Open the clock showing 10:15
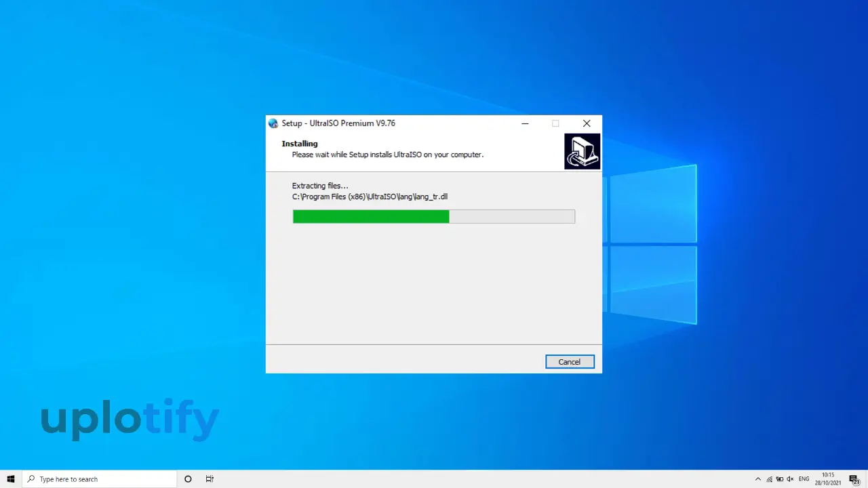 [828, 479]
